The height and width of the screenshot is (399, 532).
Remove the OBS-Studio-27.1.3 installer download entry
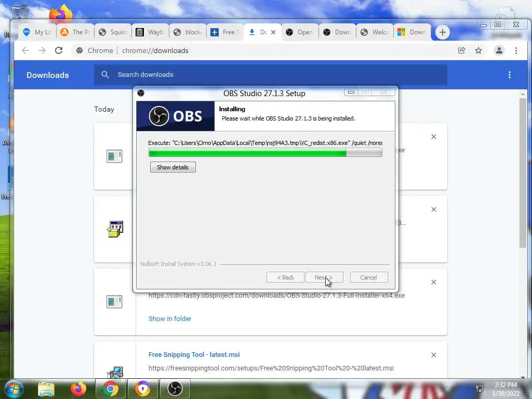[434, 282]
